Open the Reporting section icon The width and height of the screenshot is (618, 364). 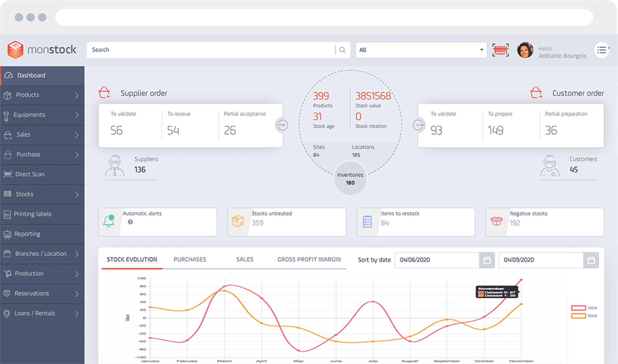point(7,234)
